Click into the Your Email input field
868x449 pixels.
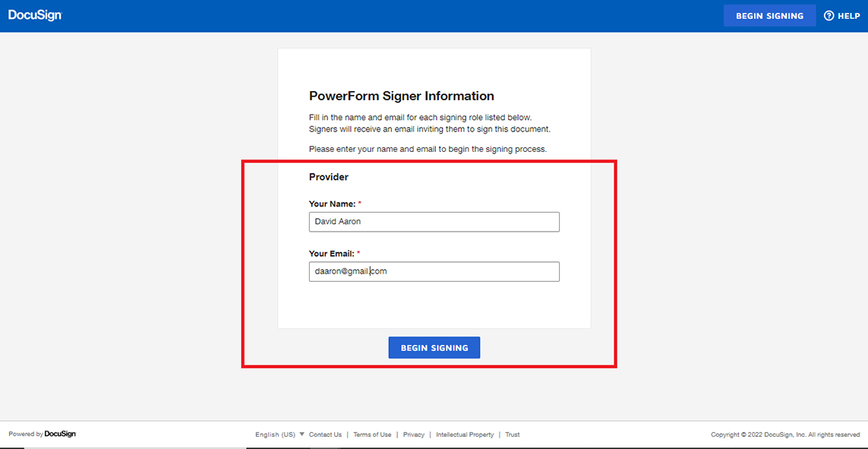(x=434, y=271)
